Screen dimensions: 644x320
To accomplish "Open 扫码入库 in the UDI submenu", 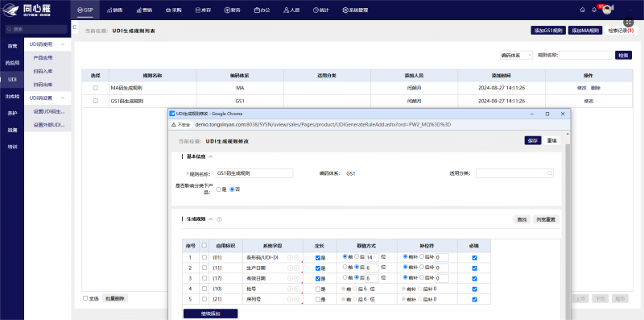I will (43, 72).
